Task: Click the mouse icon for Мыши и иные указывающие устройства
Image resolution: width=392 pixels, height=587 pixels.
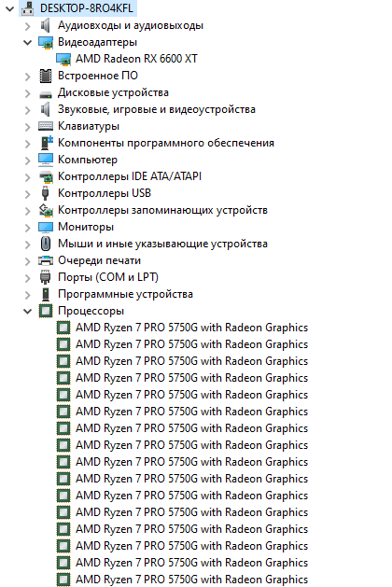Action: [46, 244]
